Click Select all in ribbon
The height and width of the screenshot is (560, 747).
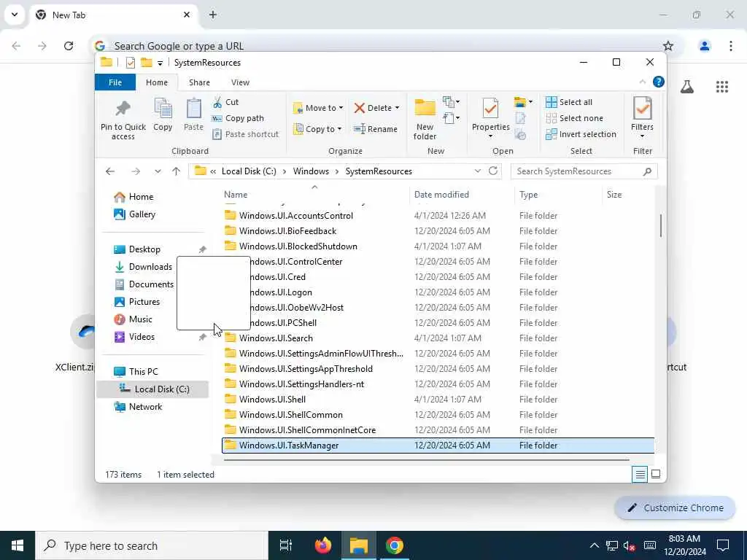(569, 102)
